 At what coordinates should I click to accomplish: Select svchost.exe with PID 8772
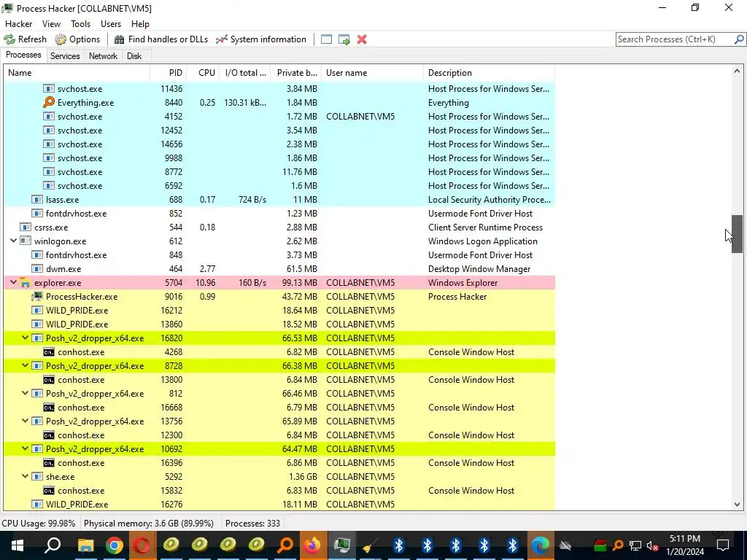[x=279, y=172]
